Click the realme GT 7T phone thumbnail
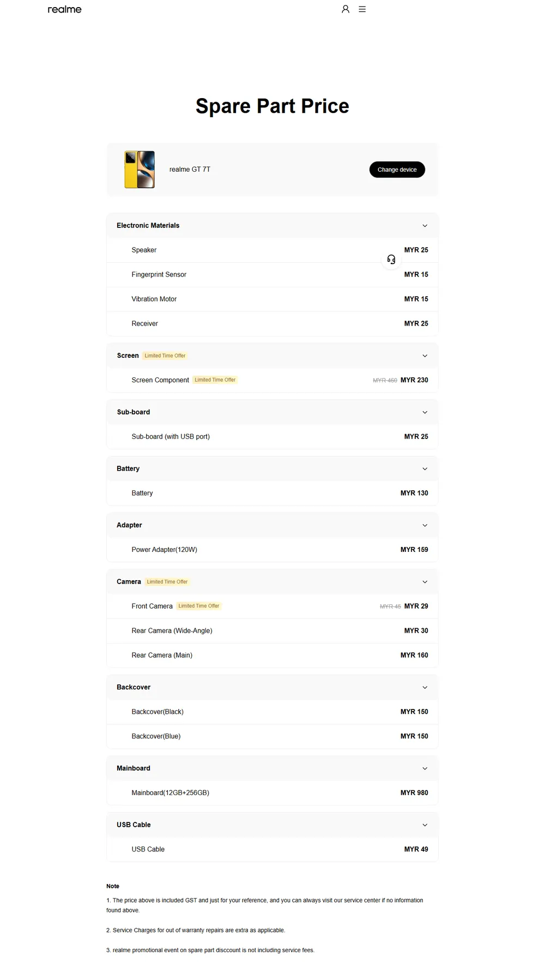Viewport: 545px width, 980px height. (x=140, y=170)
